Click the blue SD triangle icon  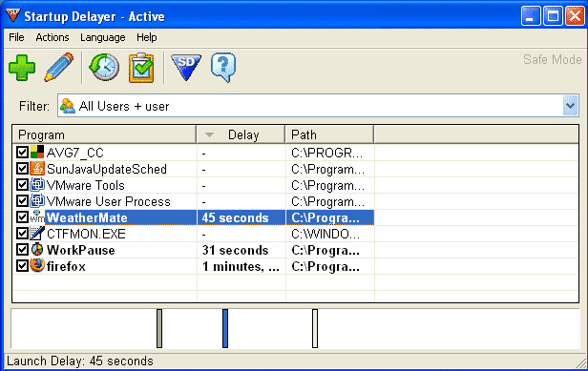point(186,67)
